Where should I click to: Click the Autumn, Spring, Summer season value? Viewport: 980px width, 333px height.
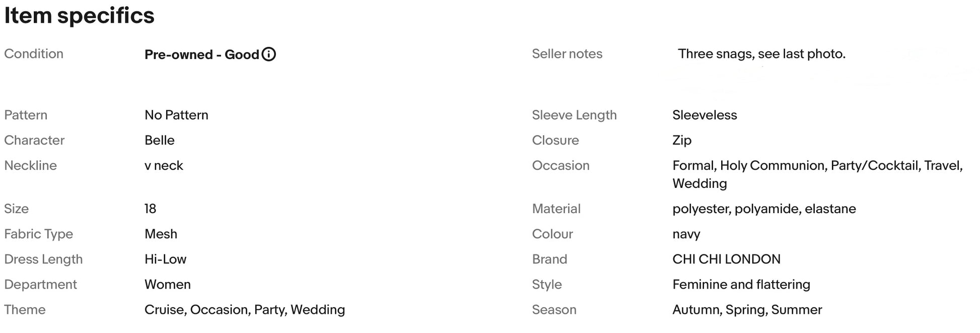click(747, 309)
